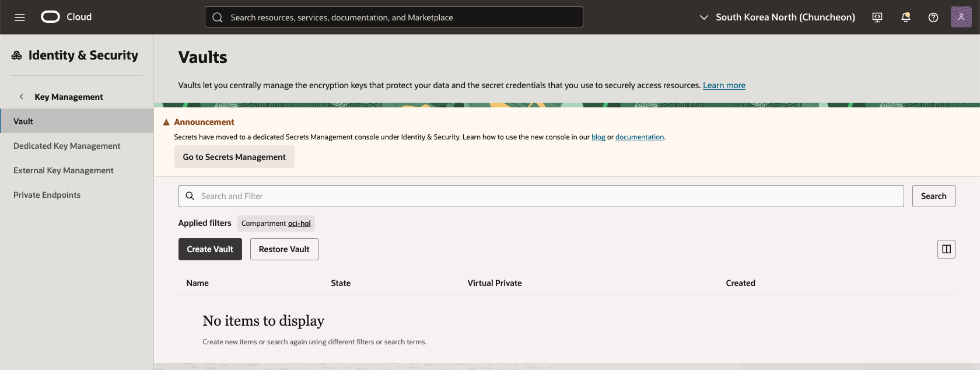Open the Cloud Shell developer tools icon

(x=877, y=18)
